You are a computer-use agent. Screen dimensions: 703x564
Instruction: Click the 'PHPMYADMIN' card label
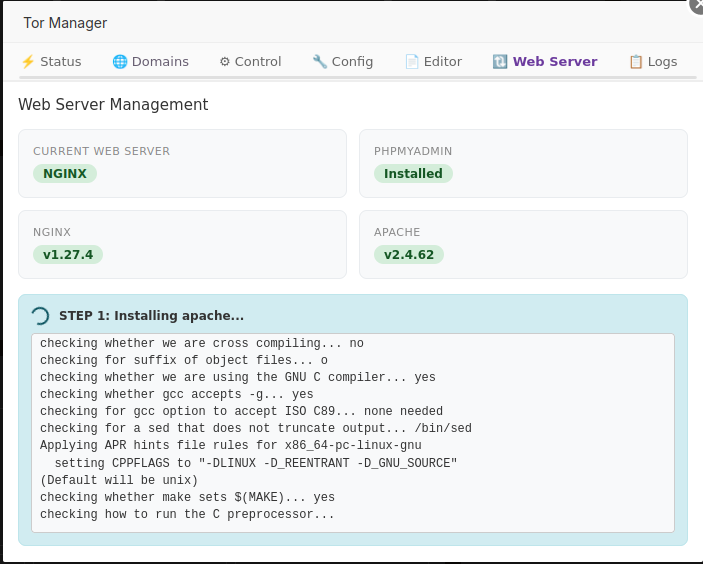pyautogui.click(x=413, y=151)
